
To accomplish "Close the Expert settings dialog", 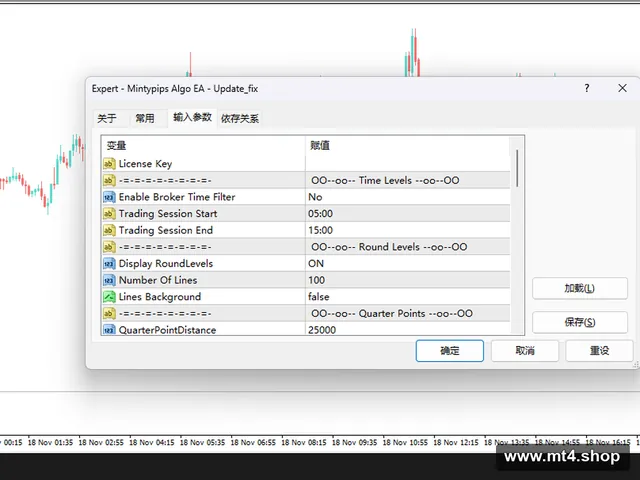I will coord(622,88).
